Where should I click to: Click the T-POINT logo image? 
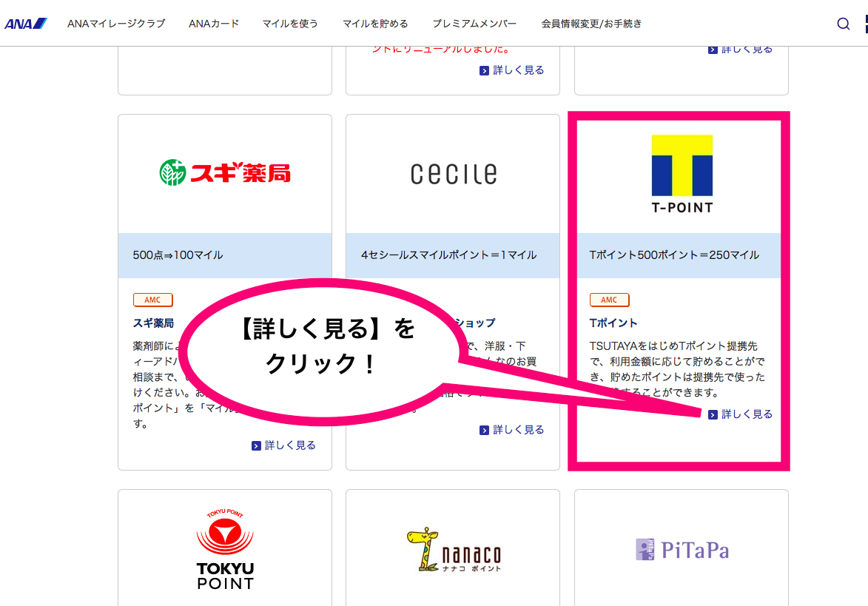682,174
